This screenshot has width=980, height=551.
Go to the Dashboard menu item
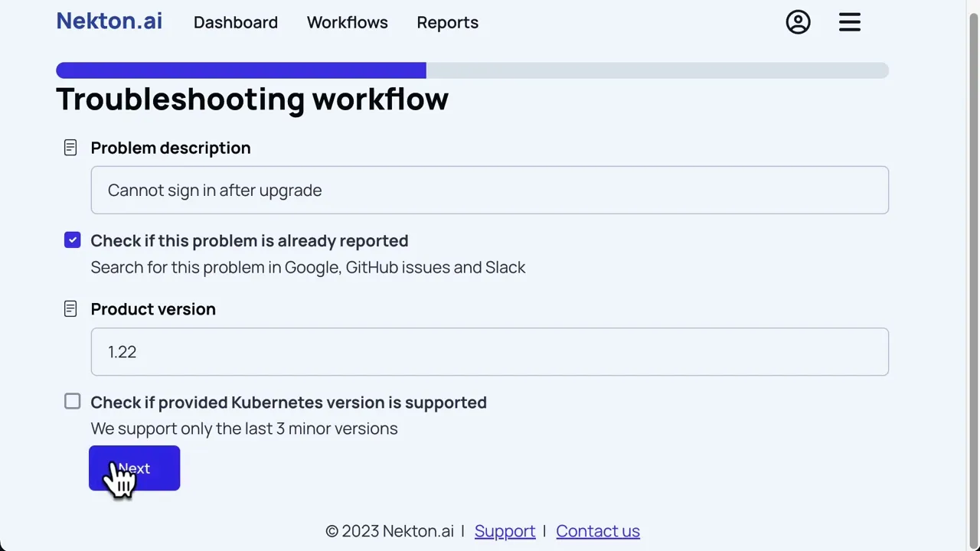pyautogui.click(x=235, y=23)
